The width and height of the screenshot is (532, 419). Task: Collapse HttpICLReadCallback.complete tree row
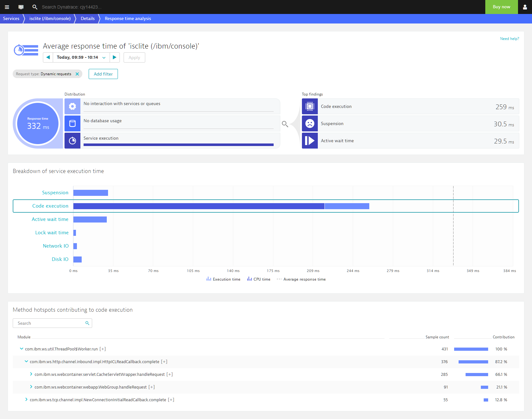[x=26, y=361]
